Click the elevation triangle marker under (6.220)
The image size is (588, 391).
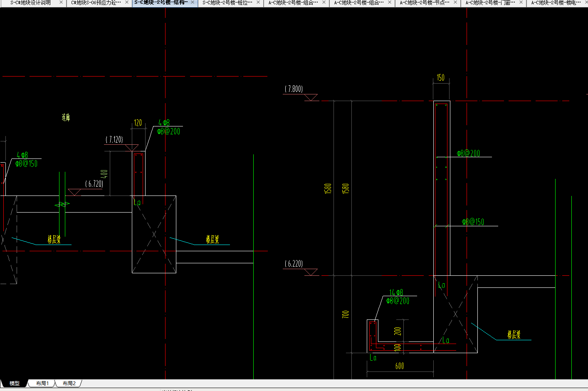(x=311, y=272)
